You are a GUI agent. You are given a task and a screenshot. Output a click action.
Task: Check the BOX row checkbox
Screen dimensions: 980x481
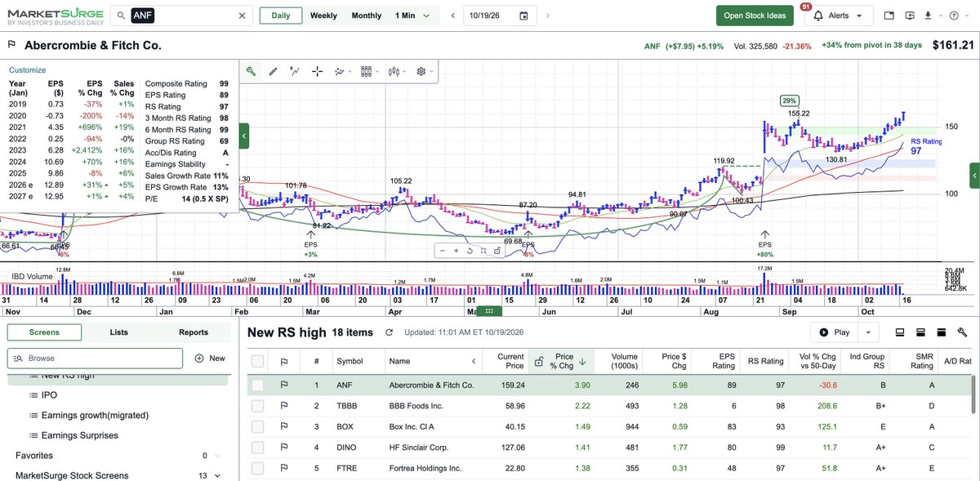click(258, 426)
